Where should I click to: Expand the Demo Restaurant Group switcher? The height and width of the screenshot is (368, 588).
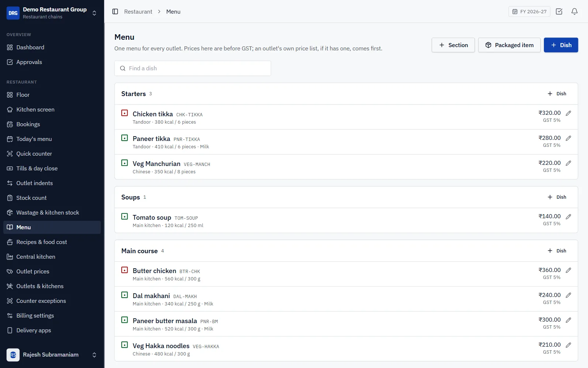point(94,13)
